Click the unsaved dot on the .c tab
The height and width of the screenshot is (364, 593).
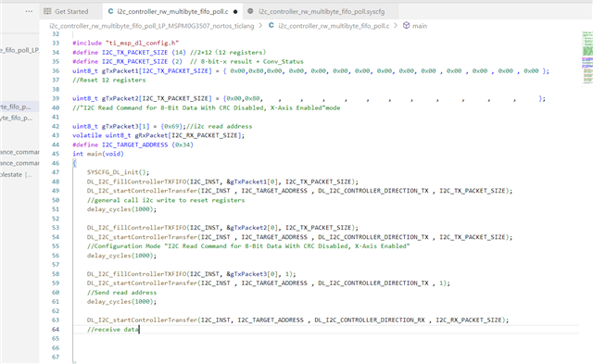tap(235, 12)
